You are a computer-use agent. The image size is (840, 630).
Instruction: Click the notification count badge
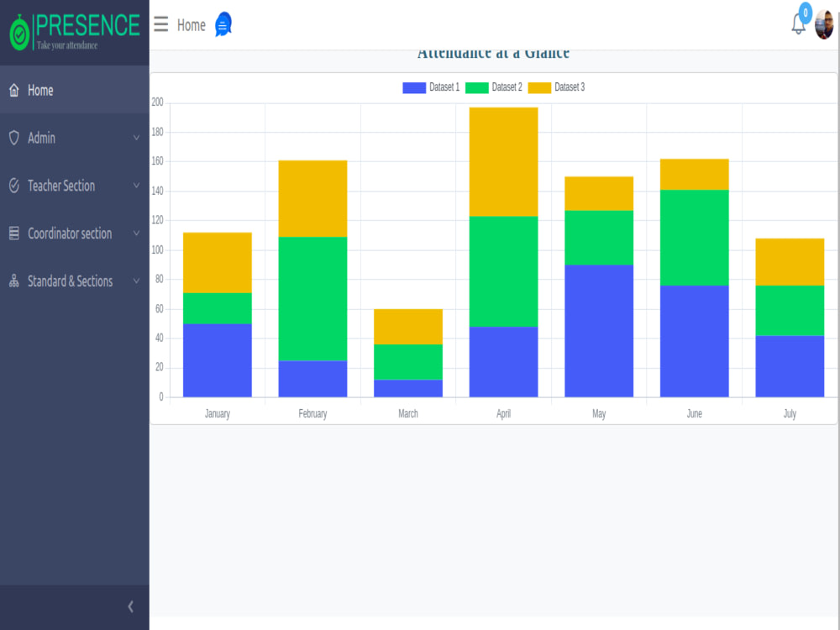(806, 13)
